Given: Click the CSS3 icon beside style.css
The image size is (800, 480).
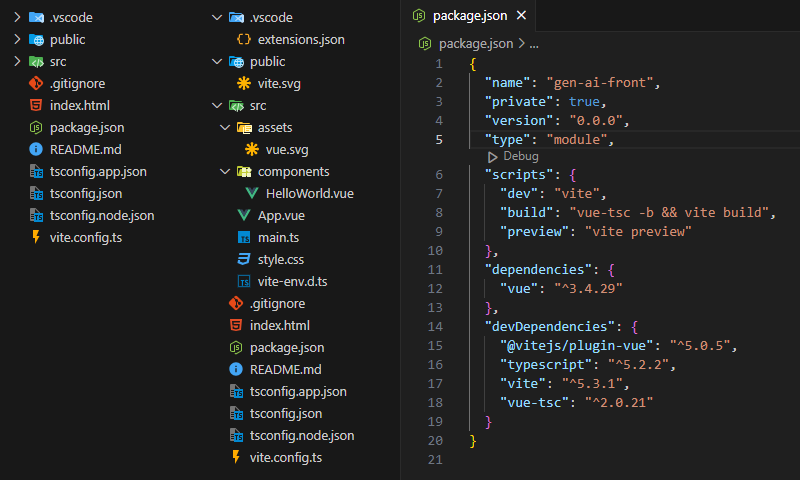Looking at the screenshot, I should tap(244, 259).
